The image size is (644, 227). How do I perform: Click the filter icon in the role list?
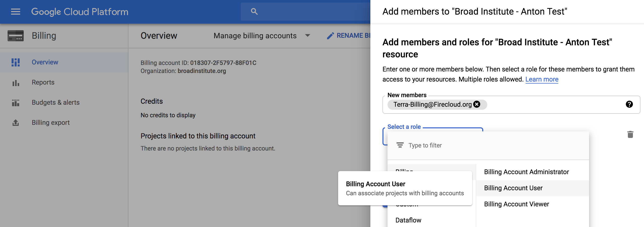pyautogui.click(x=400, y=145)
